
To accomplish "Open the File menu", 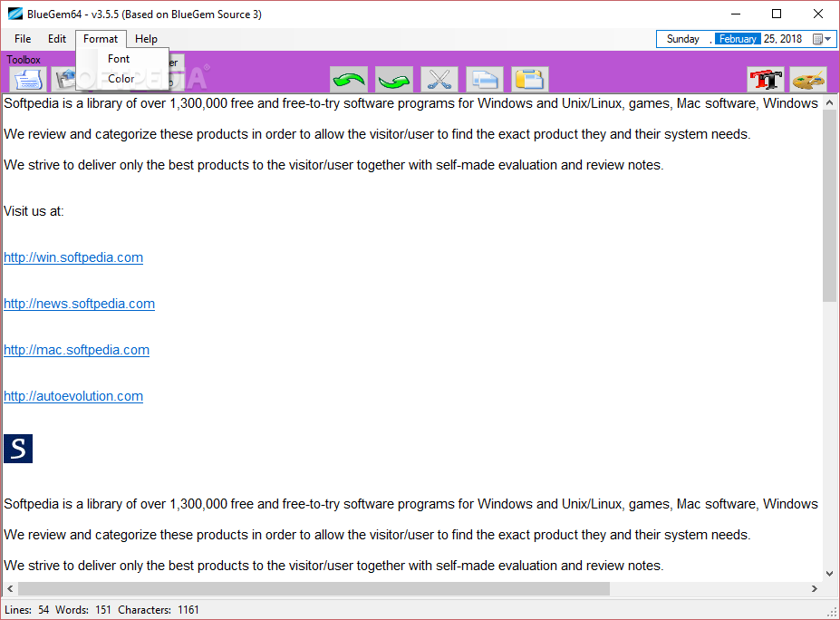I will click(23, 39).
